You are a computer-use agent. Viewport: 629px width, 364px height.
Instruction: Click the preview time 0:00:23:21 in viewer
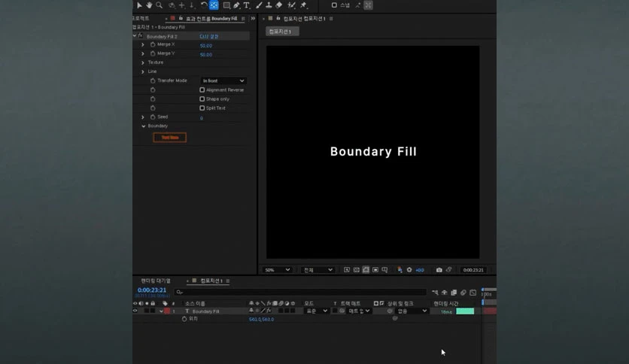pos(473,270)
